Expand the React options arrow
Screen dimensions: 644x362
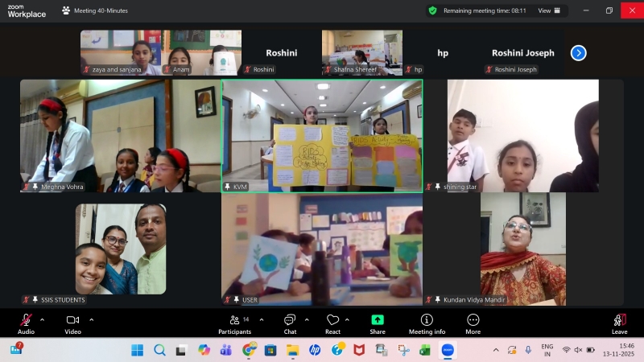[x=348, y=319]
